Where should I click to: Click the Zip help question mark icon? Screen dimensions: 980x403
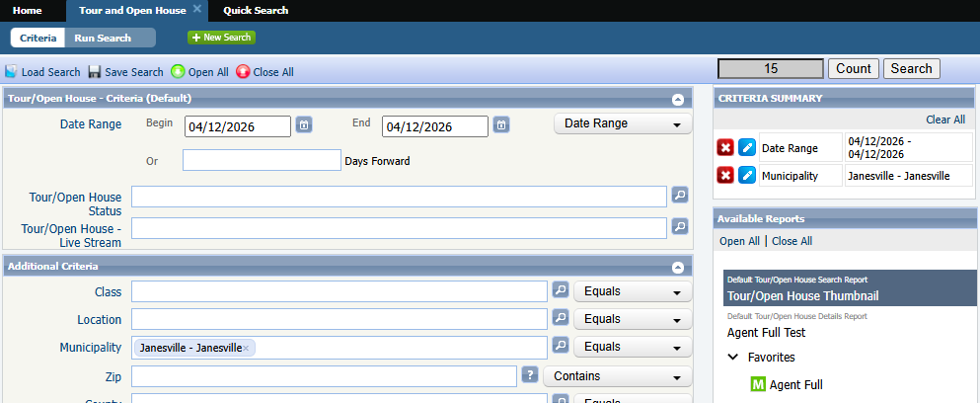pos(529,375)
